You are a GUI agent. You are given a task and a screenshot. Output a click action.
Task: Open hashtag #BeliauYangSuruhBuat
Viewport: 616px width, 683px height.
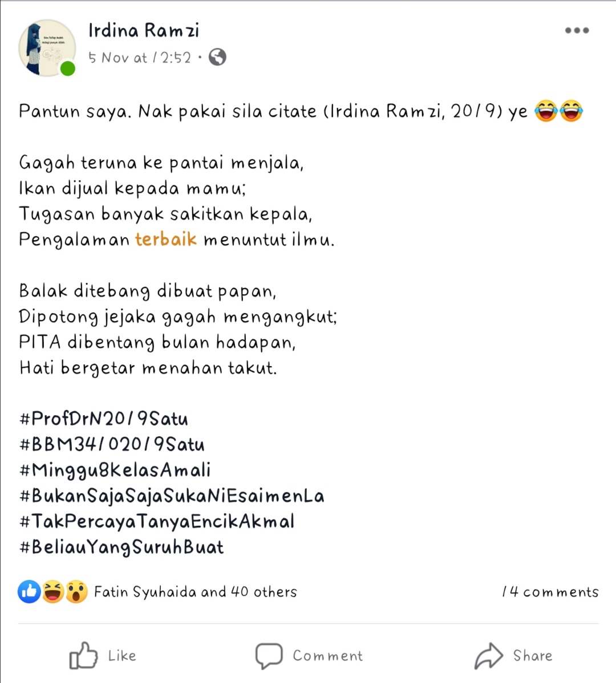point(121,547)
